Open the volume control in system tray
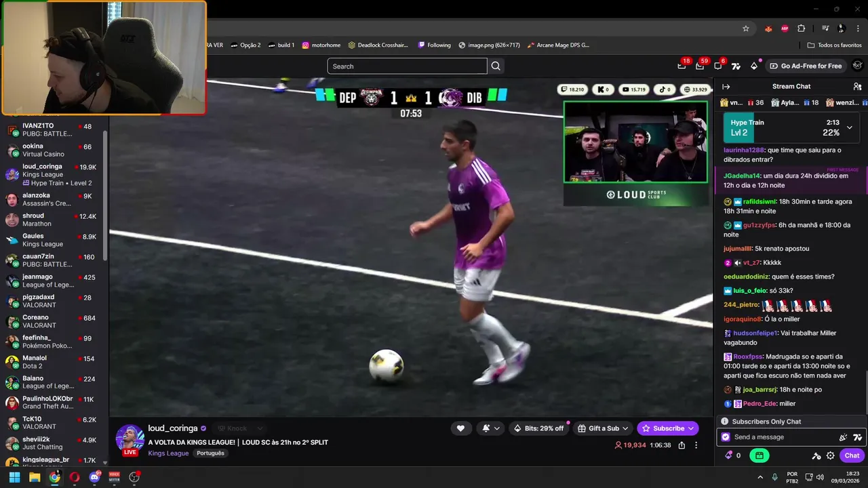The height and width of the screenshot is (488, 868). tap(820, 476)
